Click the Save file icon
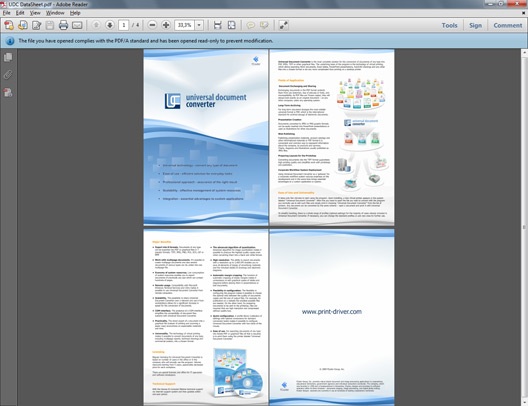The height and width of the screenshot is (406, 528). tap(50, 25)
